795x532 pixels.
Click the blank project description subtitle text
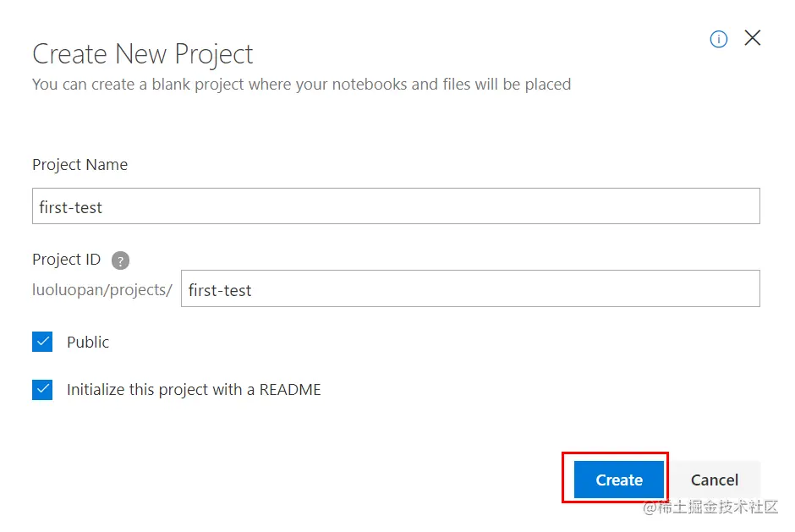(301, 85)
